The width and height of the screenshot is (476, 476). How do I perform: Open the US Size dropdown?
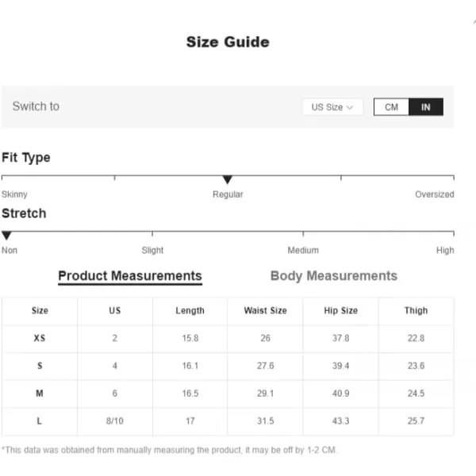(332, 107)
